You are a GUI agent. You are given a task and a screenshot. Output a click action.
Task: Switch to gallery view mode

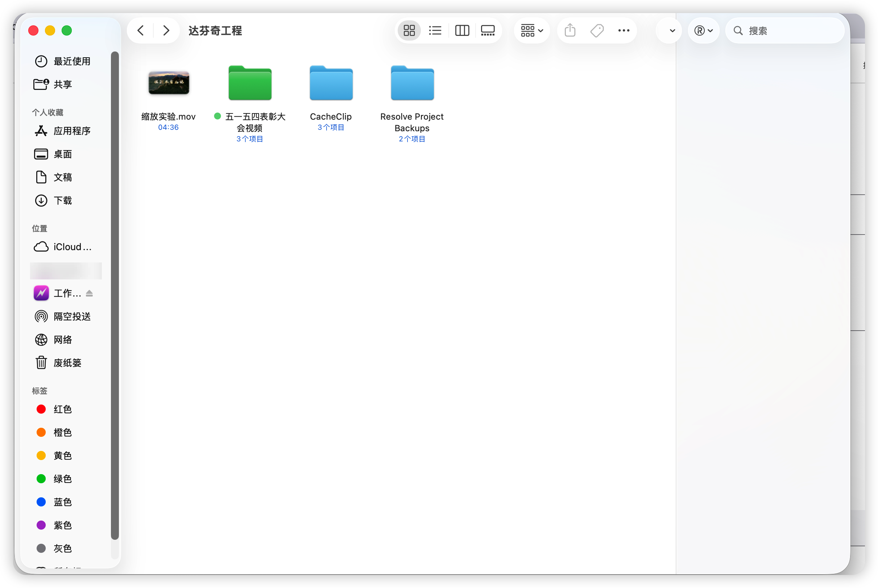(488, 30)
